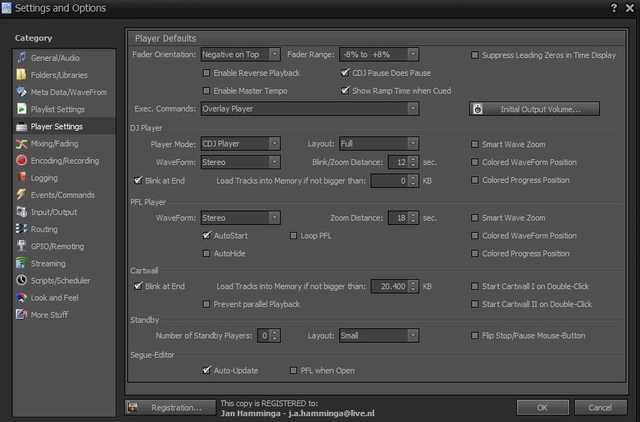Screen dimensions: 640x422
Task: Click the Zoom Distance stepper in PFL Player
Action: [413, 218]
